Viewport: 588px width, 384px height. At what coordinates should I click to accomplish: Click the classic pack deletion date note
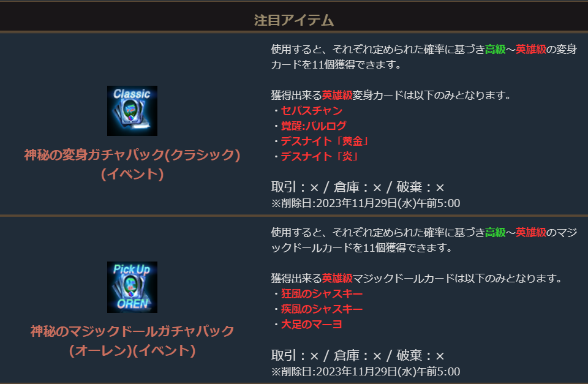click(x=366, y=203)
